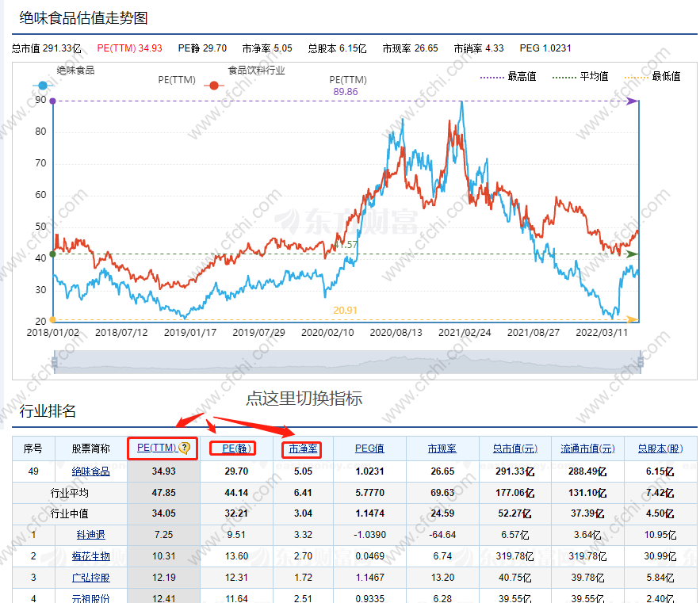Toggle the 绝味食品 blue legend marker
The width and height of the screenshot is (700, 603).
(x=42, y=86)
